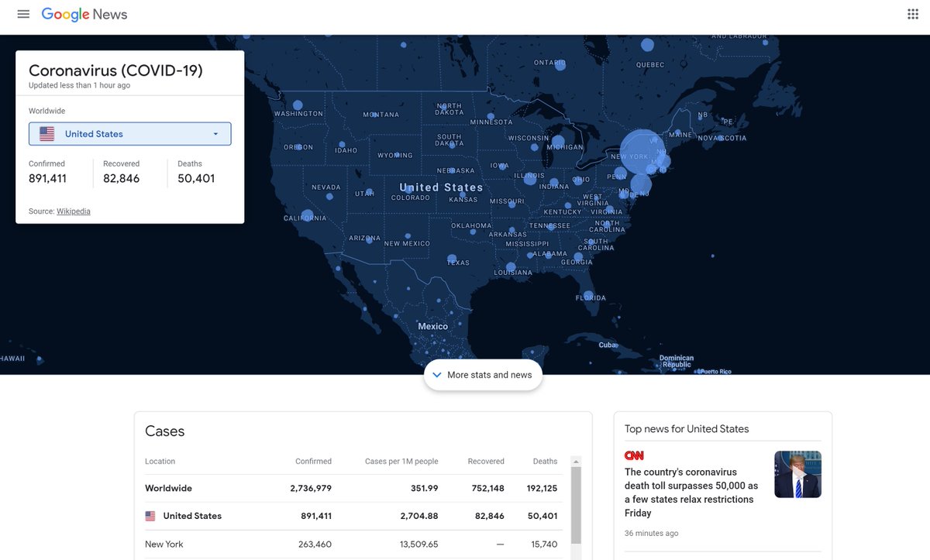Viewport: 930px width, 560px height.
Task: Click the Quebec case bubble
Action: coord(646,45)
